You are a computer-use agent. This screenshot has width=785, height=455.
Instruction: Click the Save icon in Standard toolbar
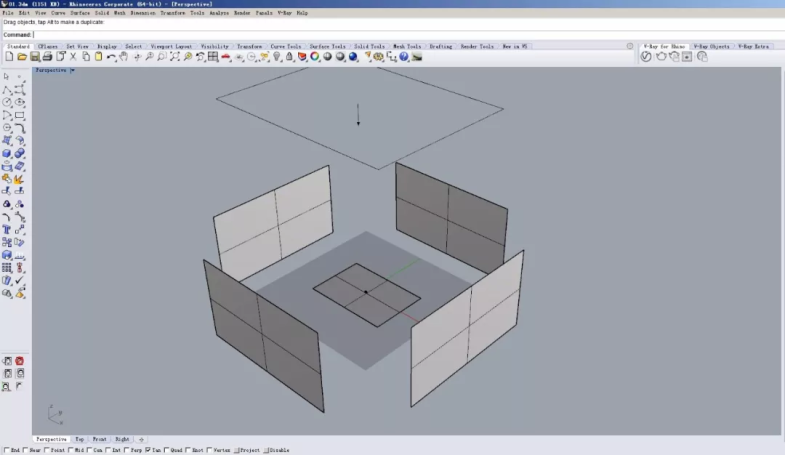pyautogui.click(x=33, y=57)
